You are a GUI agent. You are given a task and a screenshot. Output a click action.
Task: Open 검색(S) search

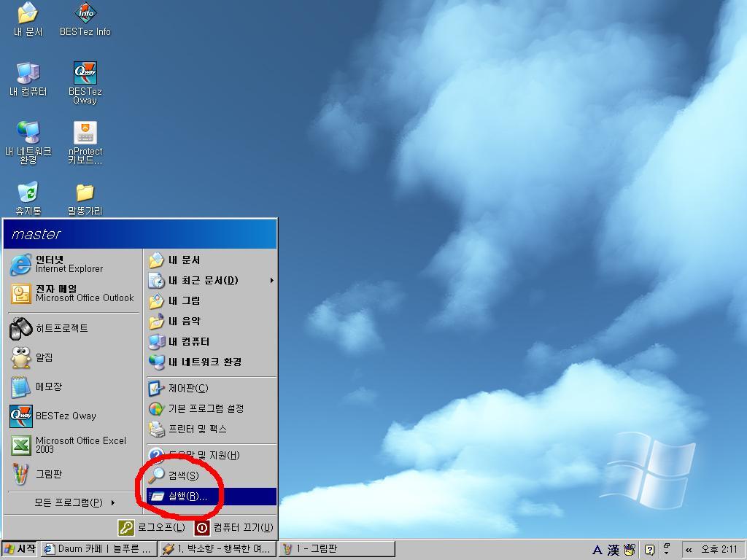pos(212,475)
